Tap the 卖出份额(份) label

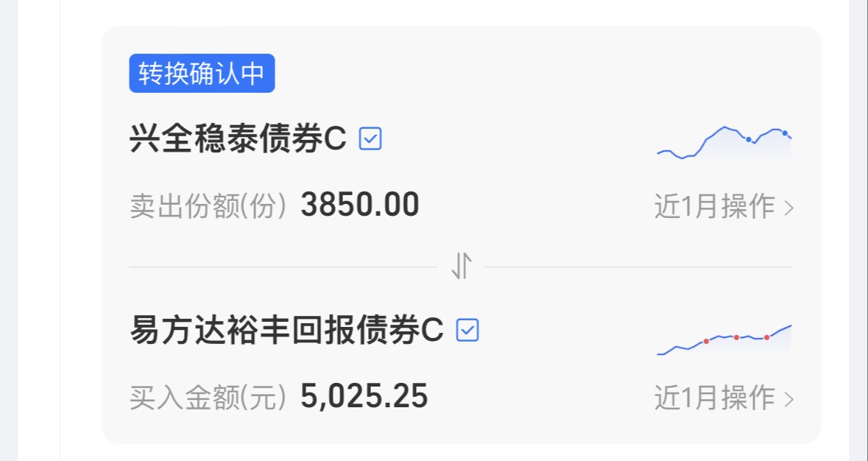pyautogui.click(x=207, y=207)
